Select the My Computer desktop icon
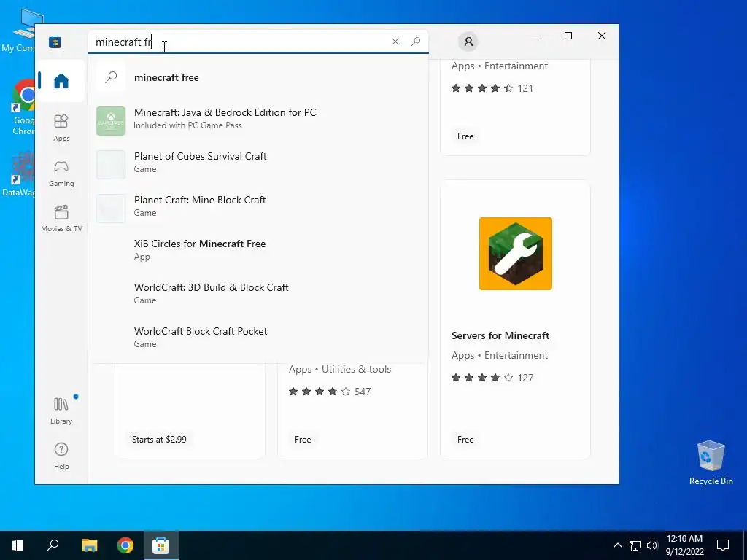The image size is (747, 560). click(x=19, y=32)
